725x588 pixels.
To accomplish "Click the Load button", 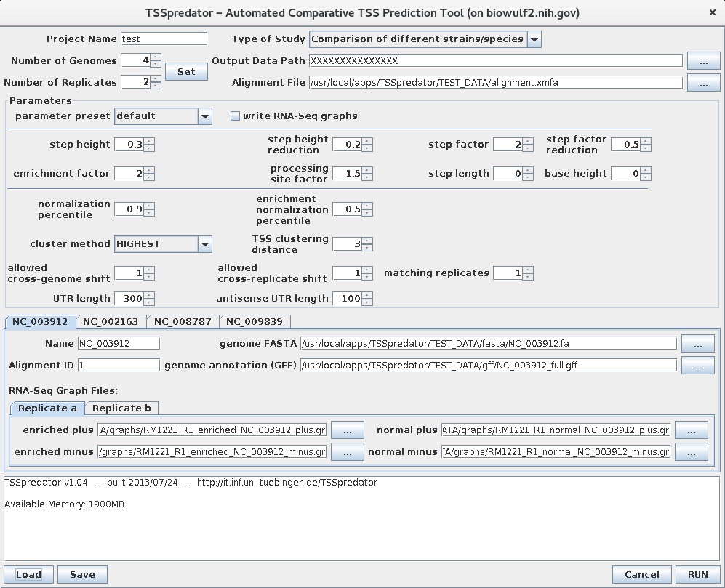I will (28, 574).
